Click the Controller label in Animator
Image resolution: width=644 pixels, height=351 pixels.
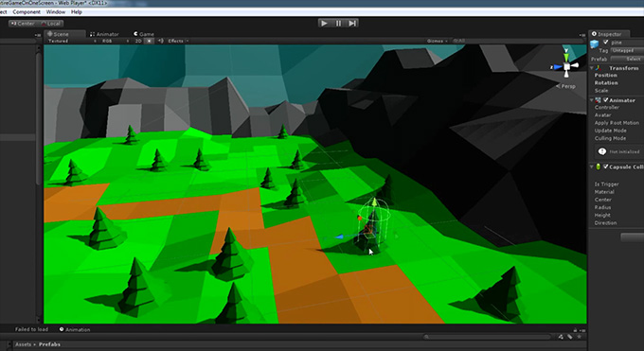point(607,108)
